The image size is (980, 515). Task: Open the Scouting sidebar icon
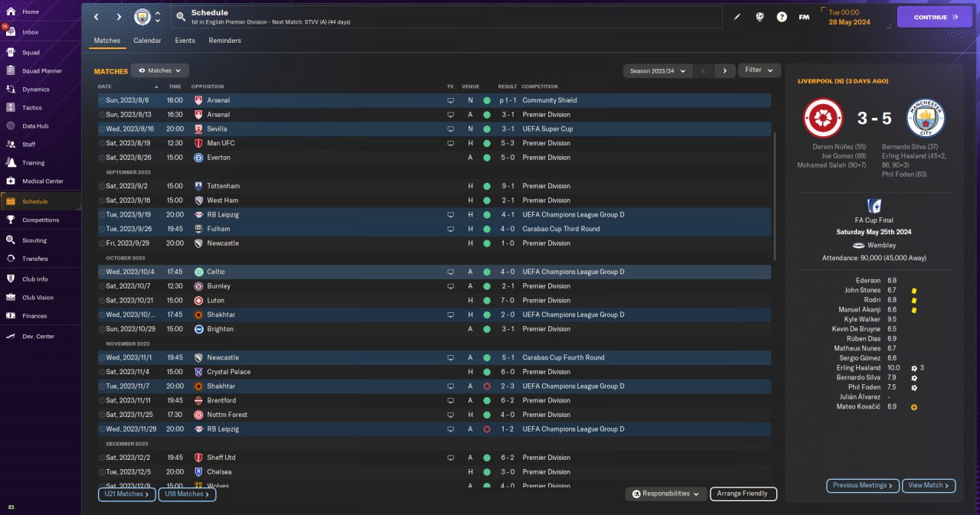coord(11,240)
